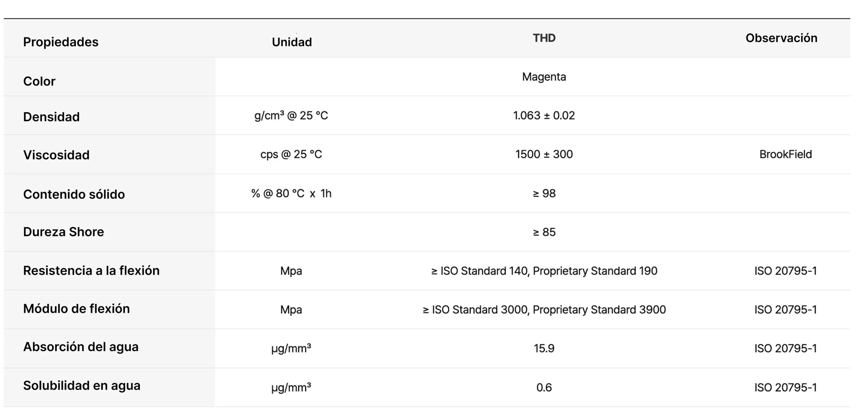Click the Viscosidad row label
Screen dimensions: 868x417
pyautogui.click(x=56, y=155)
